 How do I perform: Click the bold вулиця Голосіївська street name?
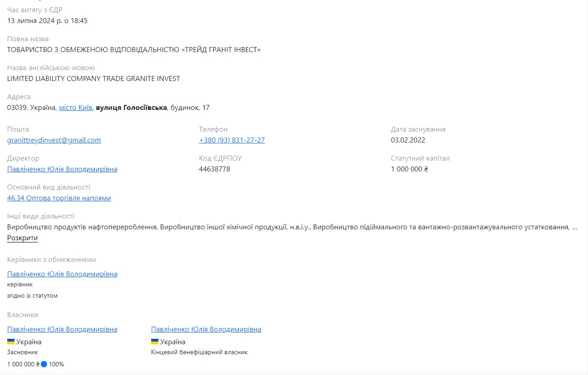coord(131,108)
